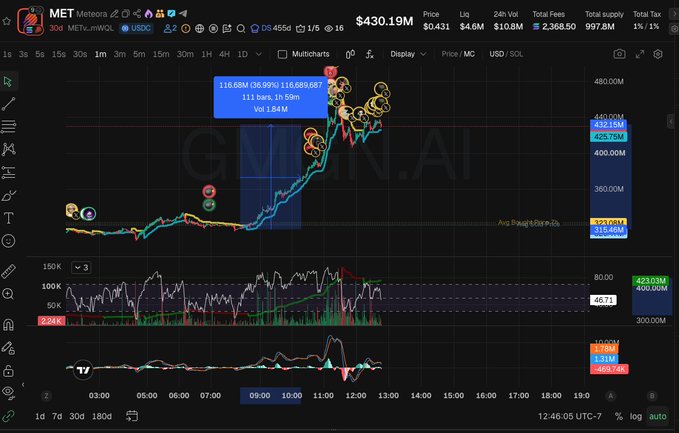Click the USDC pair badge
The height and width of the screenshot is (433, 679).
click(x=136, y=29)
